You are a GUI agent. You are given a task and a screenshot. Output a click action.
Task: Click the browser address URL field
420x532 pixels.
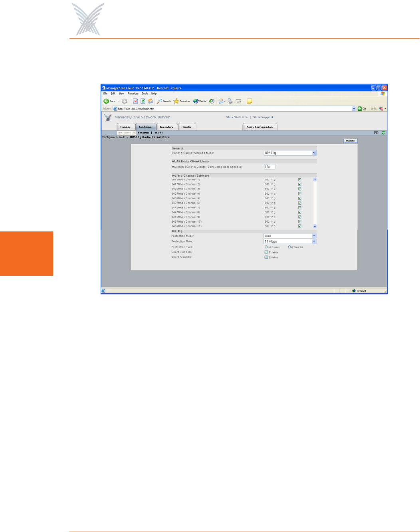point(234,109)
